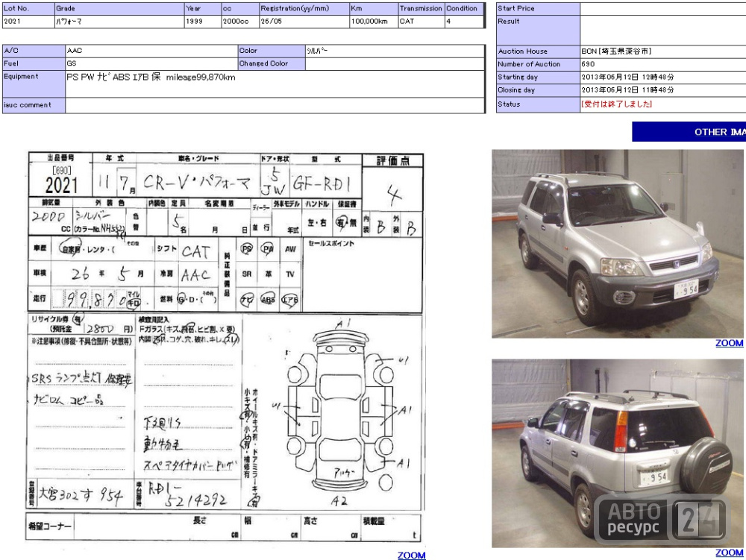Click the Result label cell
The image size is (746, 560).
538,31
